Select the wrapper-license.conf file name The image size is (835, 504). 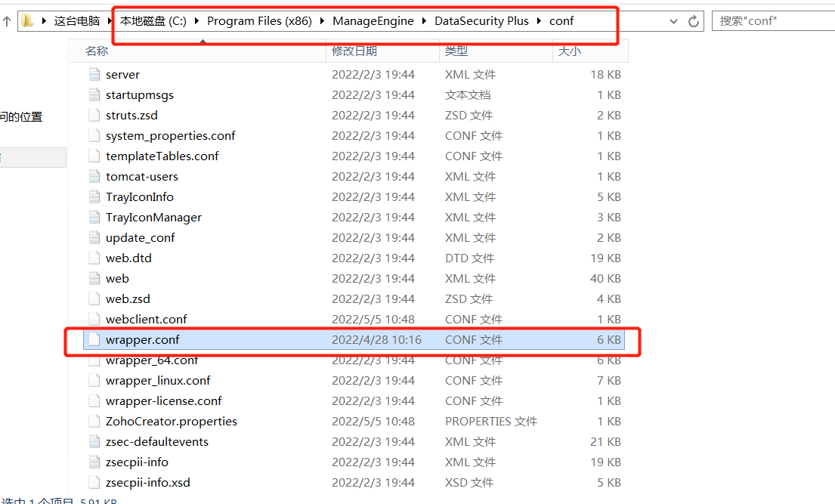click(163, 400)
